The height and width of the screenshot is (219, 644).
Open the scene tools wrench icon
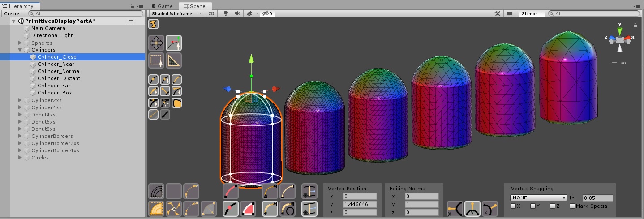497,13
